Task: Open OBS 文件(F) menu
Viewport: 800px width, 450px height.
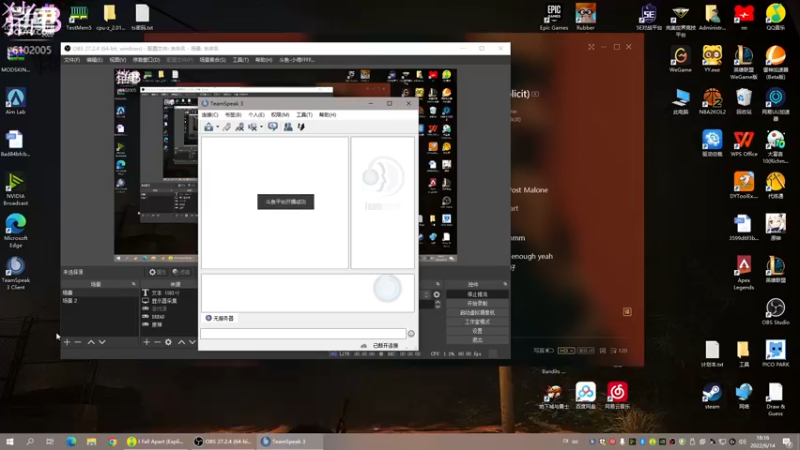Action: tap(71, 60)
